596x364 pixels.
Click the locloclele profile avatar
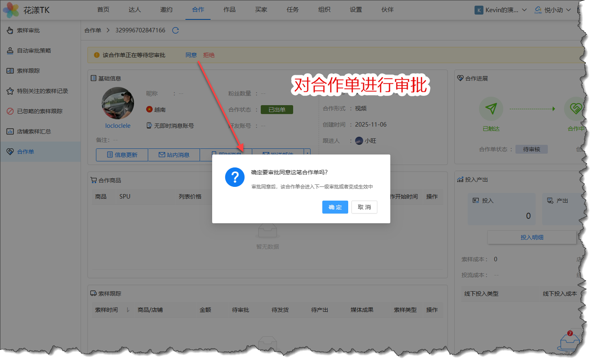pos(118,103)
